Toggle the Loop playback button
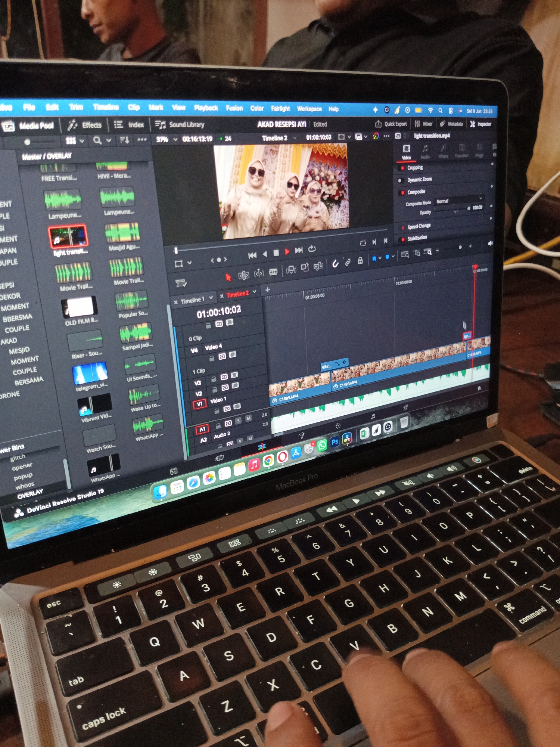560x747 pixels. tap(312, 249)
